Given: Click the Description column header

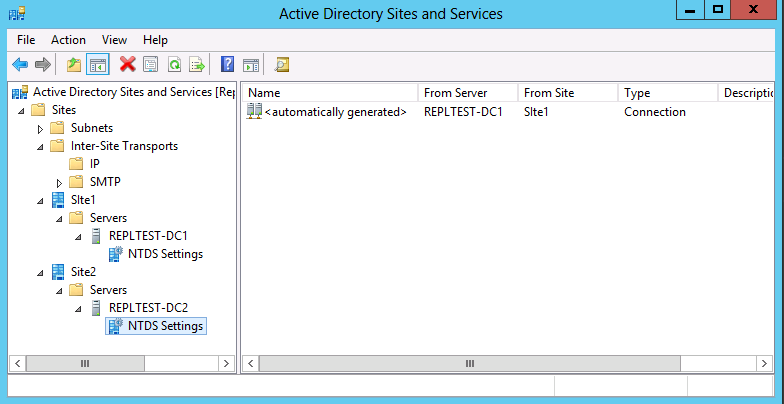Looking at the screenshot, I should point(746,92).
